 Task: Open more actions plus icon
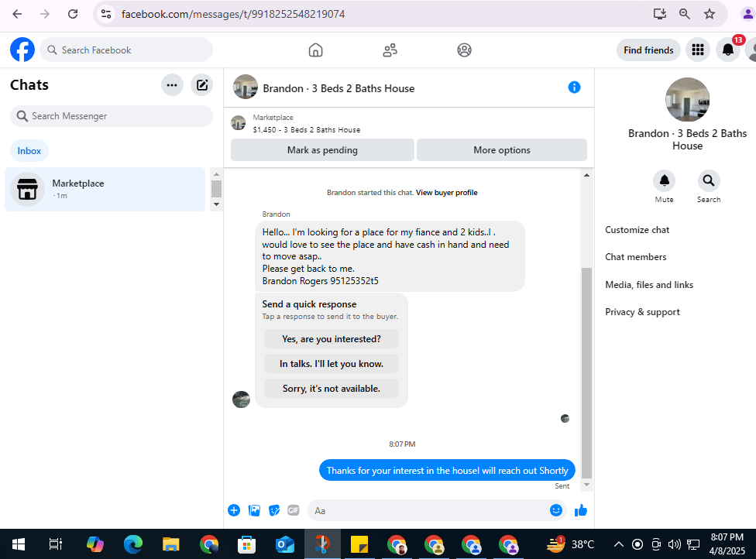pyautogui.click(x=234, y=510)
